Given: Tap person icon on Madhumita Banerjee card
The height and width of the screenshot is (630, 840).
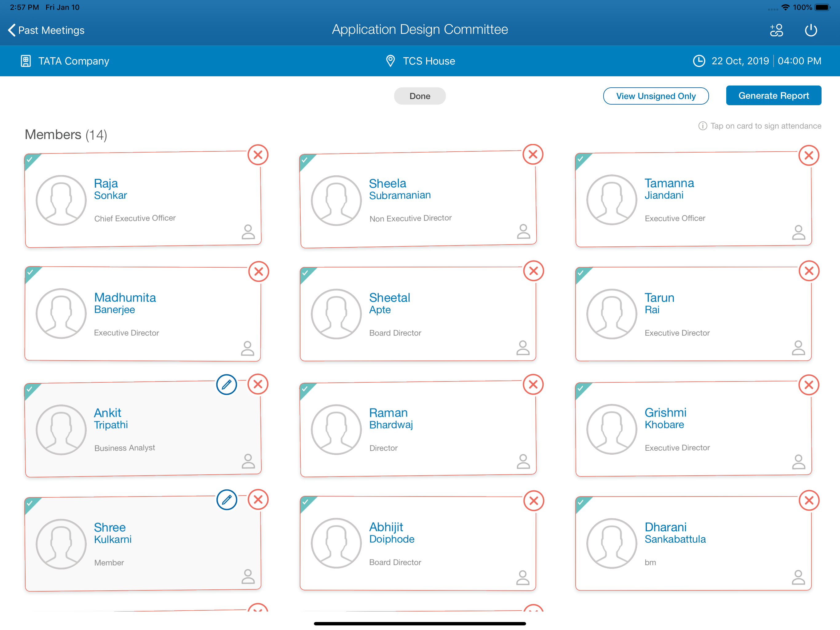Looking at the screenshot, I should [x=248, y=349].
